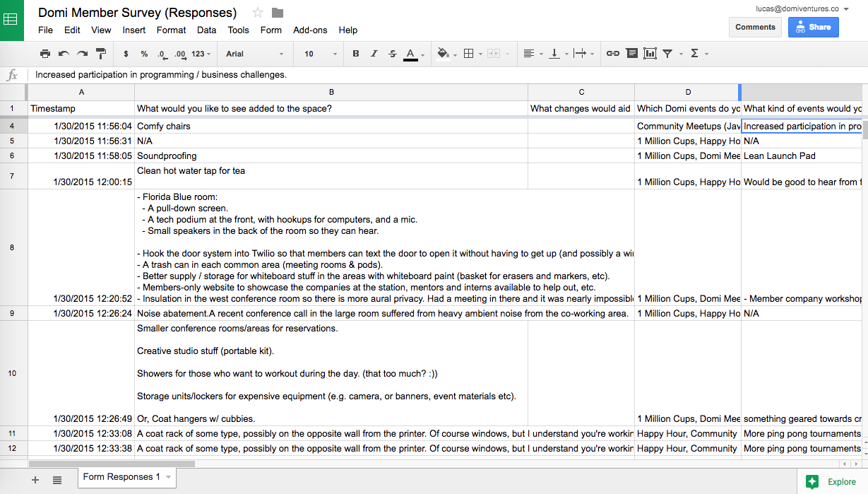Open the font size 10 dropdown
Viewport: 868px width, 494px height.
pyautogui.click(x=321, y=54)
